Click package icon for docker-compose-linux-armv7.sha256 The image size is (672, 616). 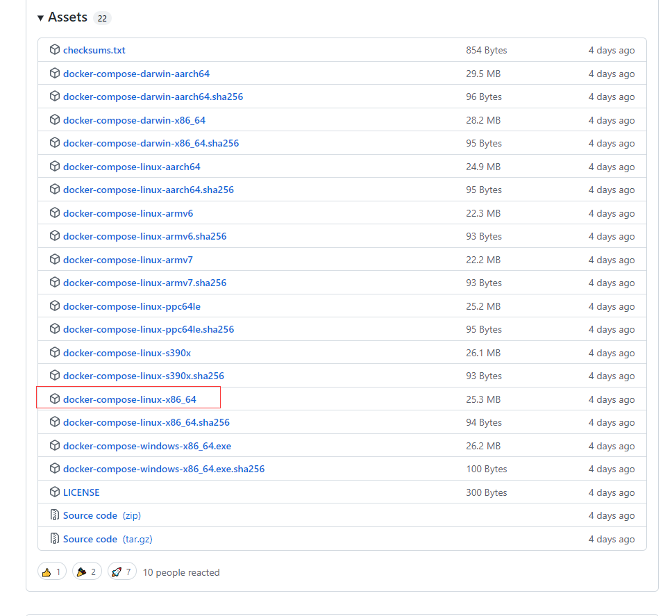pyautogui.click(x=54, y=283)
